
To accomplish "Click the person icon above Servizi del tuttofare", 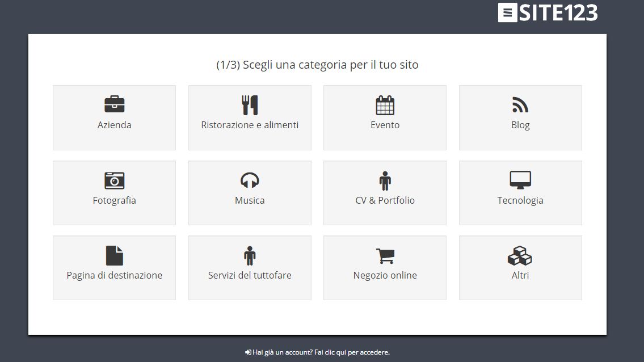I will pos(250,256).
